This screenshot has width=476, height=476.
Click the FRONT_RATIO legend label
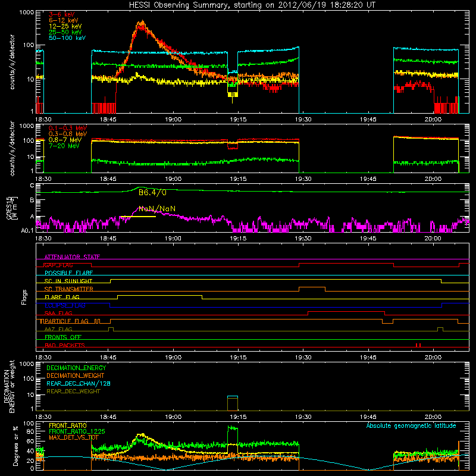coord(68,425)
